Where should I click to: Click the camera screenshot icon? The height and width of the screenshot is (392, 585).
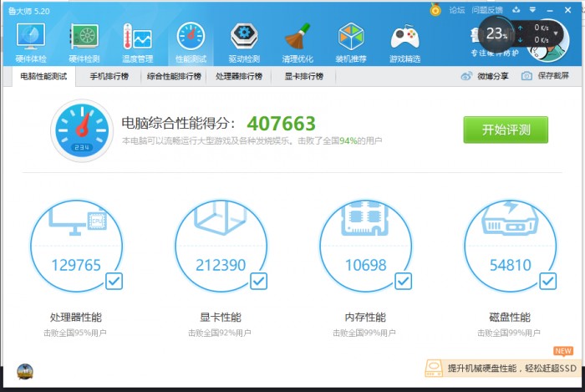526,76
